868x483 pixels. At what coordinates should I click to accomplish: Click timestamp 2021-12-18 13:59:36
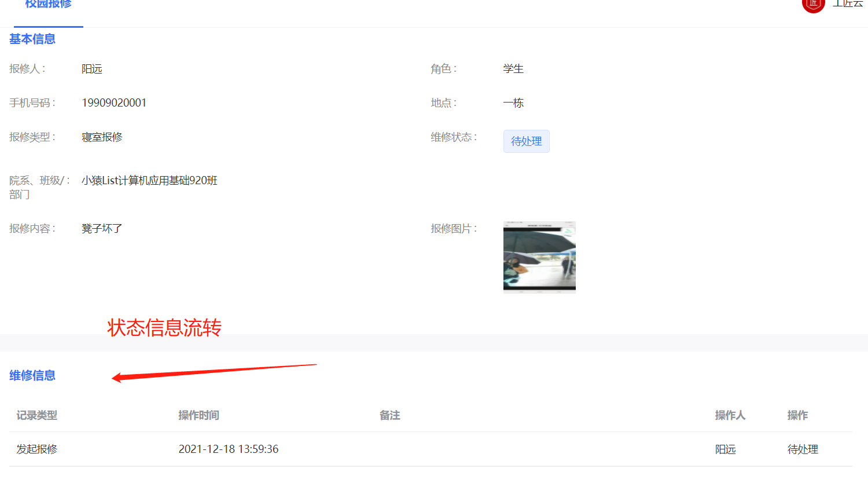click(x=228, y=449)
